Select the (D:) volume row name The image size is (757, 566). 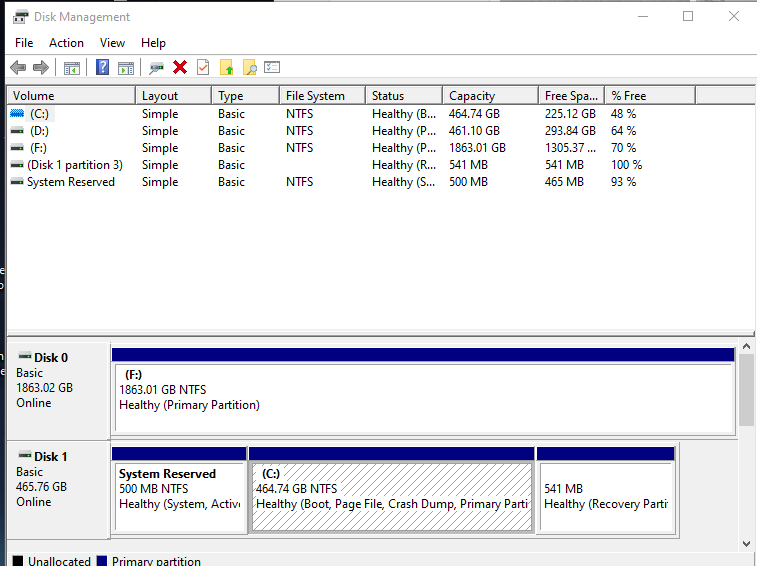(40, 131)
